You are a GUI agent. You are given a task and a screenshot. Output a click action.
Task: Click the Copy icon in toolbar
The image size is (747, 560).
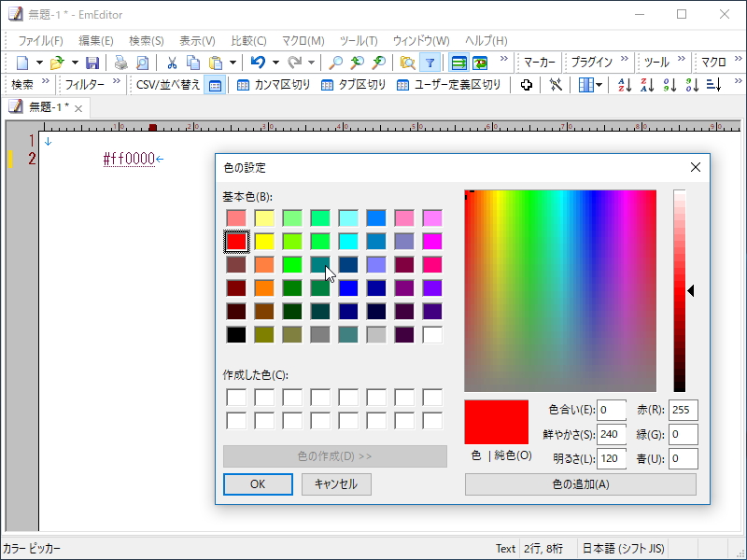(x=193, y=63)
